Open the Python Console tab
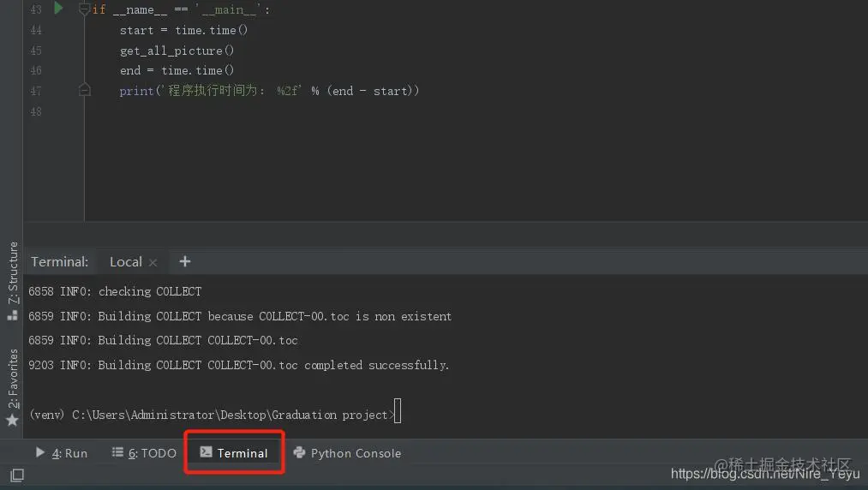 (x=347, y=453)
